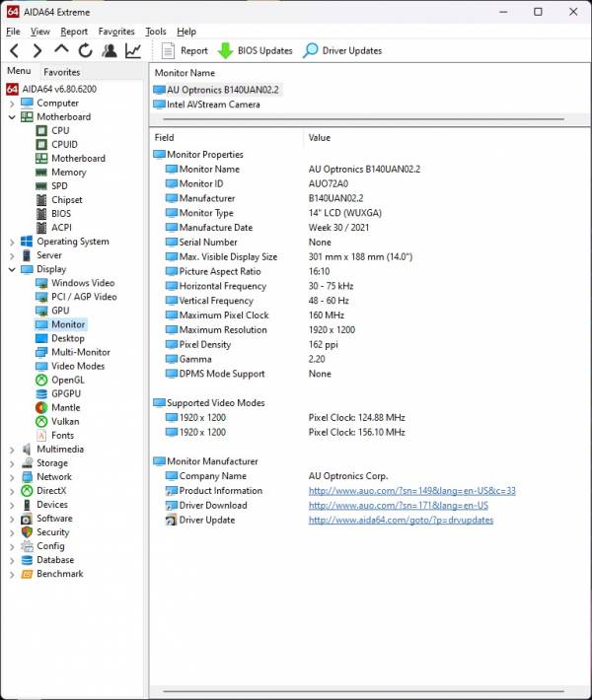Image resolution: width=592 pixels, height=700 pixels.
Task: Open the GPGPU tree item
Action: click(66, 393)
